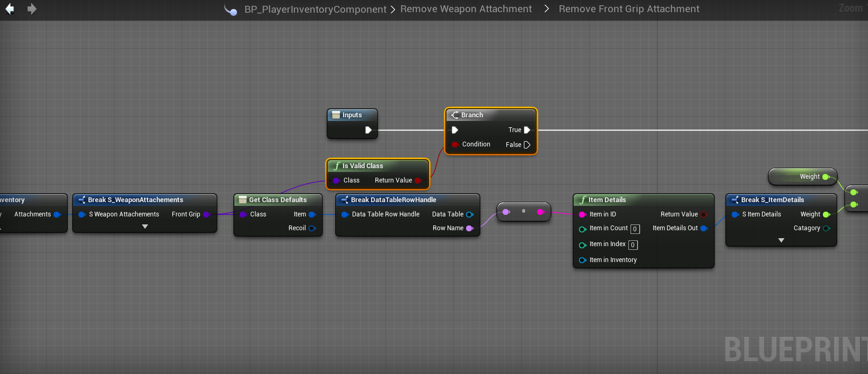868x374 pixels.
Task: Select the Get Class Defaults node title
Action: pyautogui.click(x=278, y=200)
